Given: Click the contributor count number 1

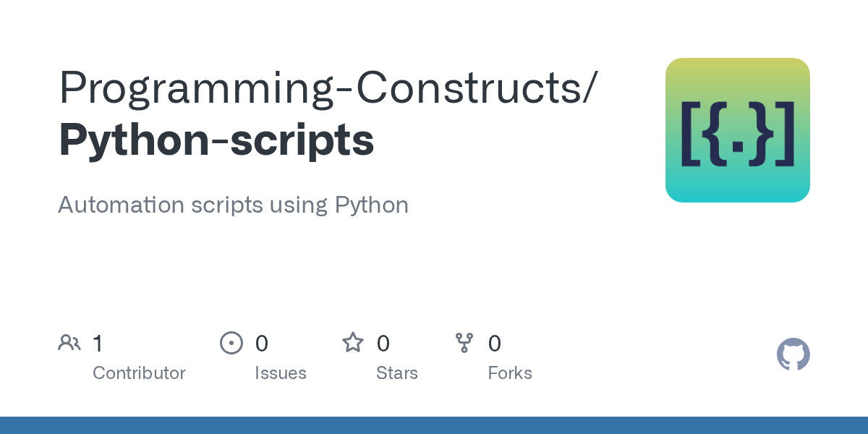Looking at the screenshot, I should (98, 343).
